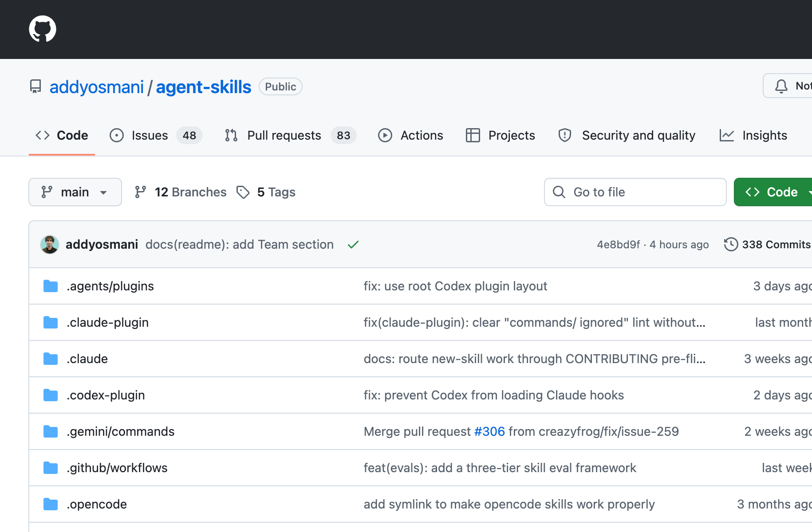Image resolution: width=812 pixels, height=532 pixels.
Task: Open the .opencode folder
Action: coord(97,504)
